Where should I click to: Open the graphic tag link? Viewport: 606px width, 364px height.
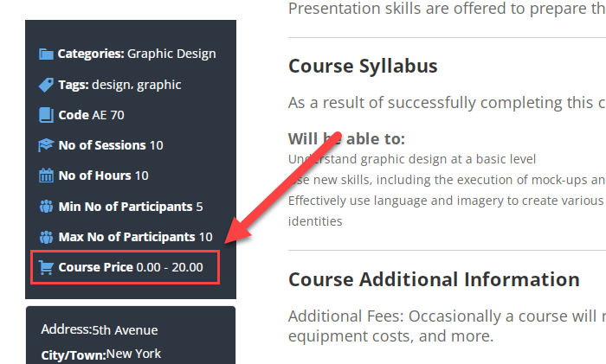click(158, 85)
